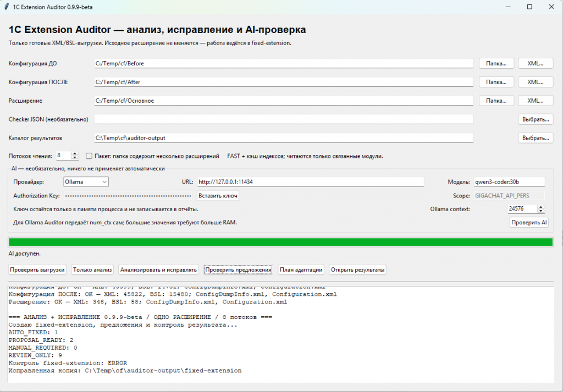The height and width of the screenshot is (392, 563).
Task: Click 'MANUAL_REQUIRED: 0' line in log
Action: click(x=43, y=348)
